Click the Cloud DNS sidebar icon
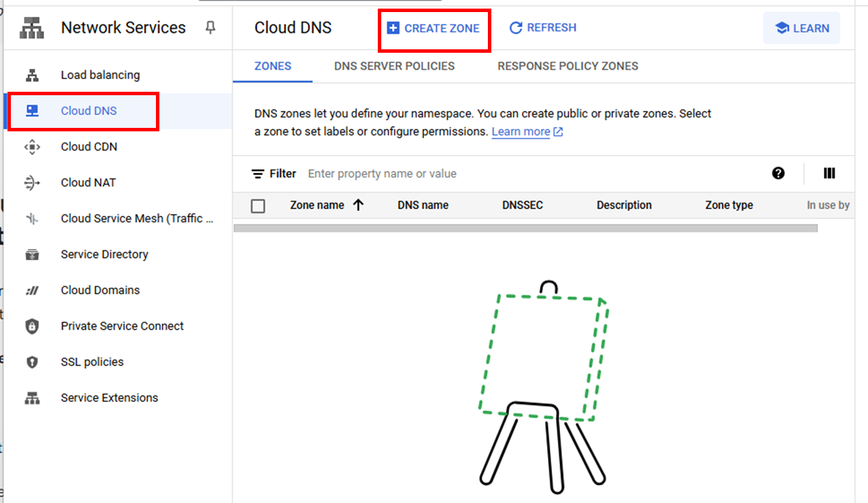 32,111
